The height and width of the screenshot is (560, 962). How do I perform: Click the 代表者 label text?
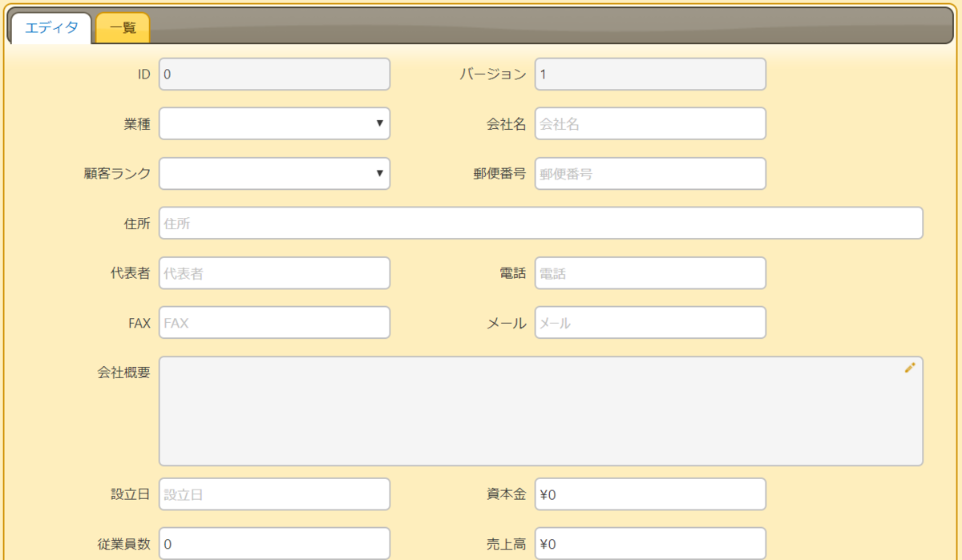131,273
